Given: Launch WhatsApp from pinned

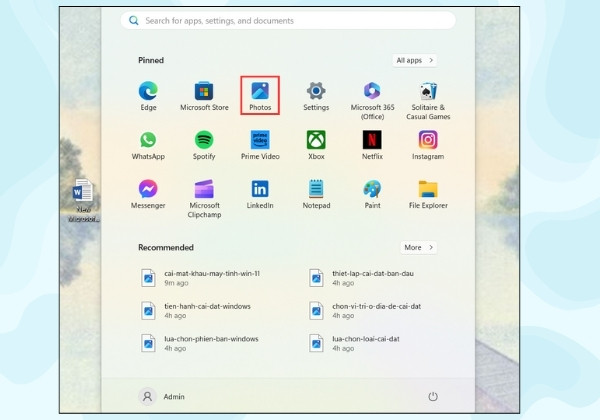Looking at the screenshot, I should tap(148, 145).
